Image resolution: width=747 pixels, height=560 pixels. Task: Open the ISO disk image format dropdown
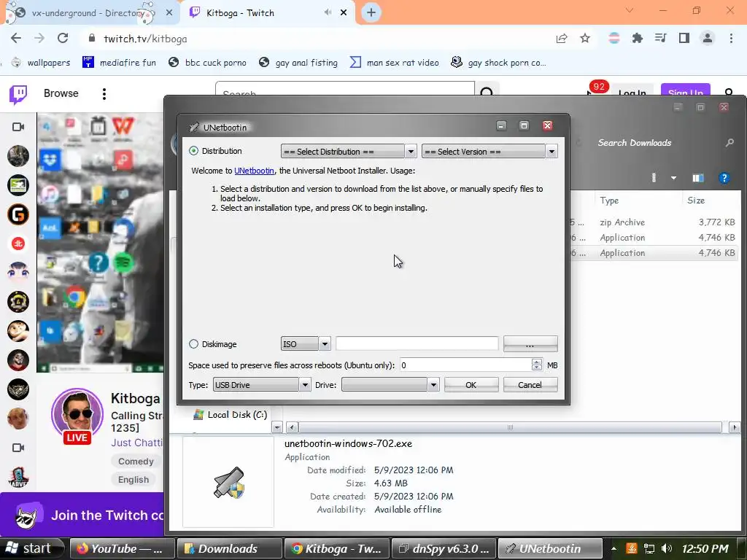(x=306, y=344)
